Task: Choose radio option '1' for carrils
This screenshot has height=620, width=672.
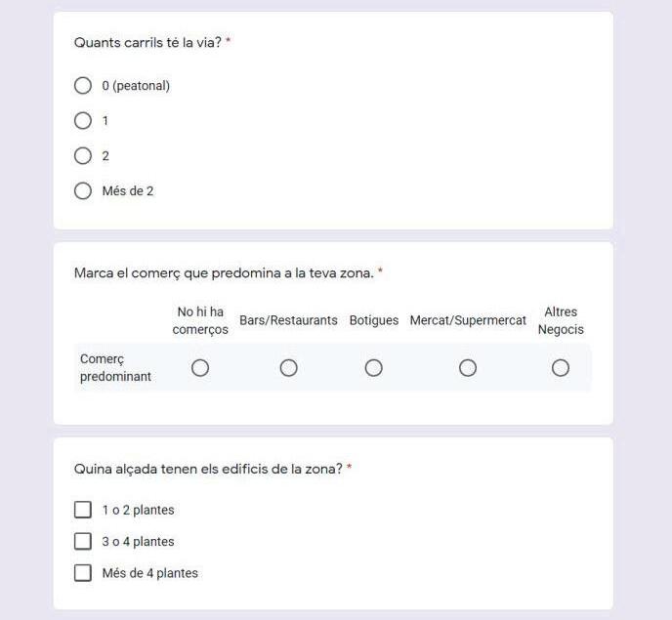Action: point(83,121)
